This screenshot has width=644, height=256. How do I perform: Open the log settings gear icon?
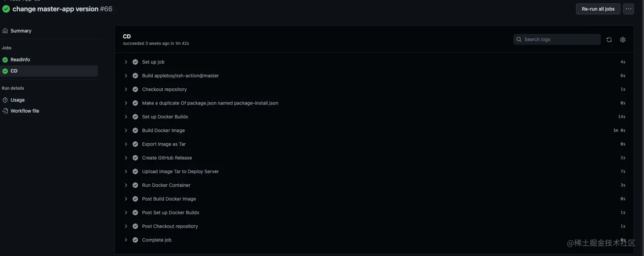click(x=623, y=40)
